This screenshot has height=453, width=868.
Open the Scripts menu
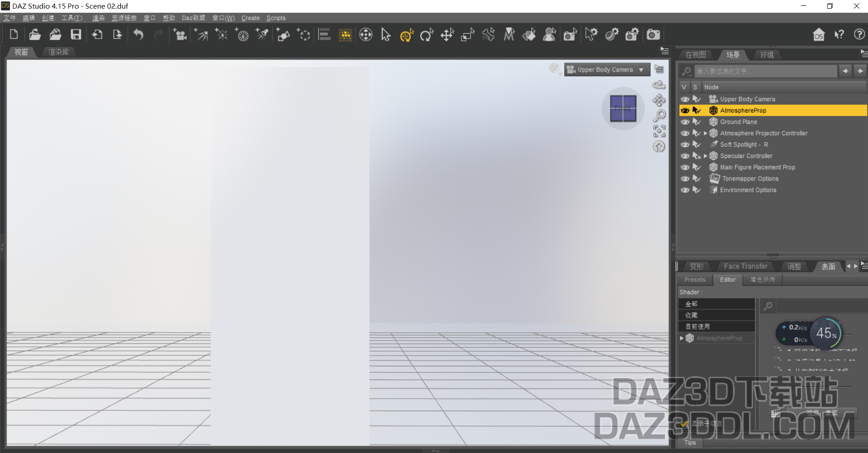276,18
